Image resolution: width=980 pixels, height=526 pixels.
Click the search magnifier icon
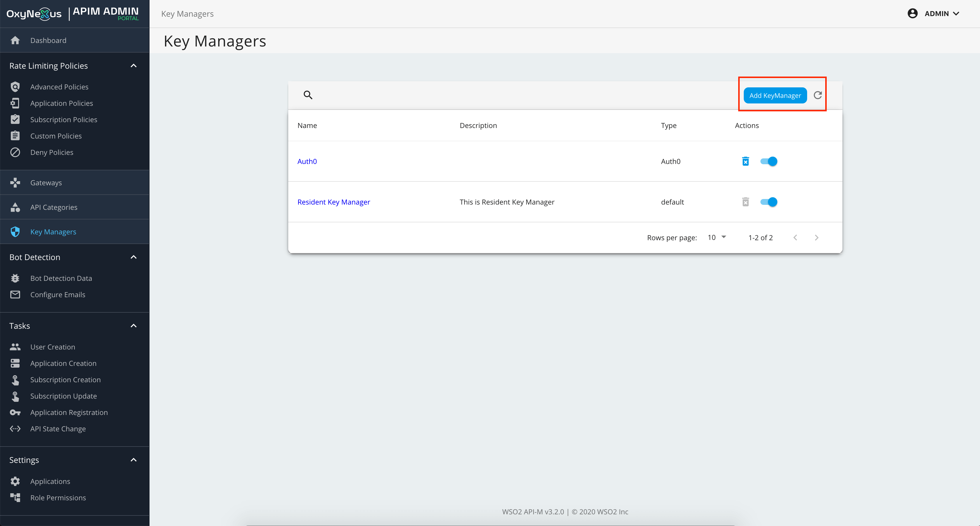point(308,95)
